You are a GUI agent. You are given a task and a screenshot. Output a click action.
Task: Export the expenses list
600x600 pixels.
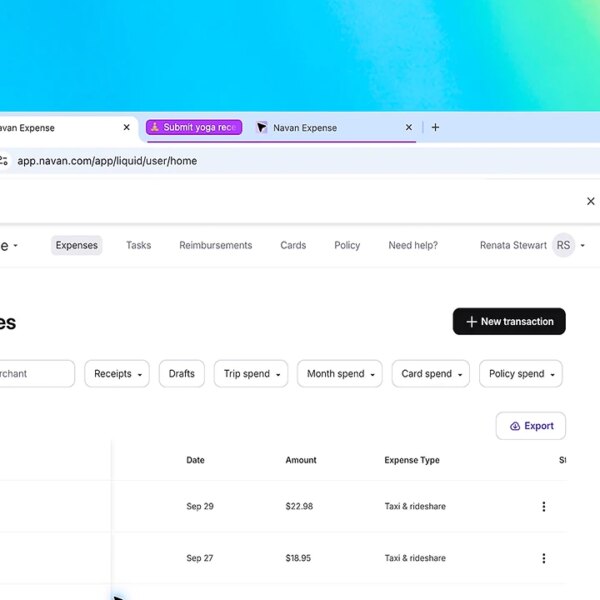coord(531,426)
